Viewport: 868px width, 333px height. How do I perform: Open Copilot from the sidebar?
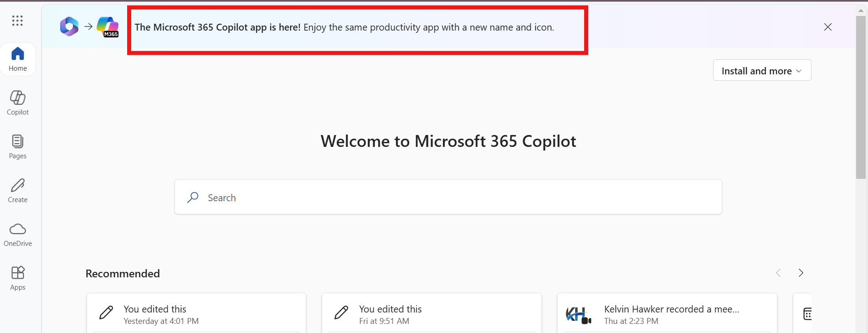[18, 103]
